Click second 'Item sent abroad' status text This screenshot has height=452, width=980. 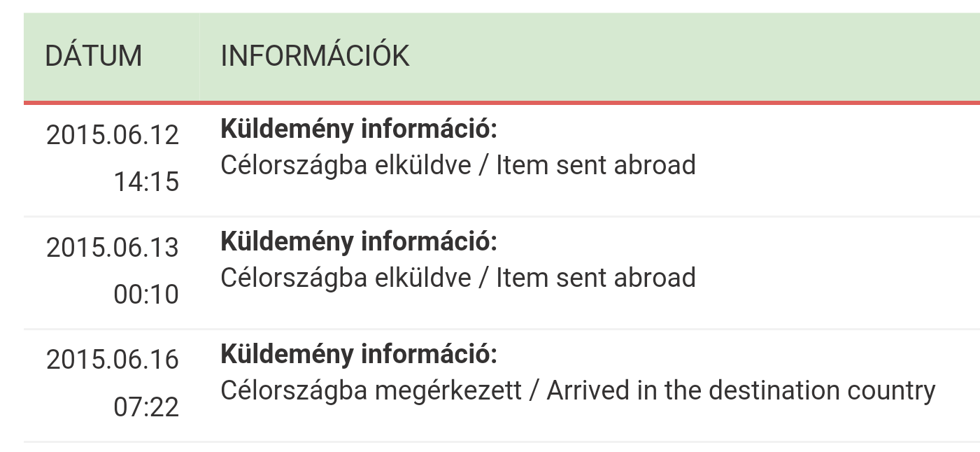[596, 278]
